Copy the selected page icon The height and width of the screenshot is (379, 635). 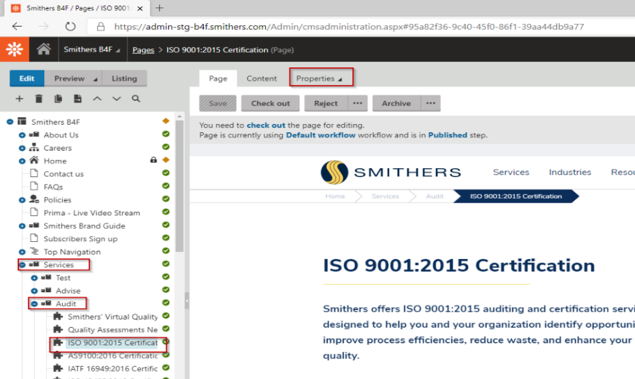[x=58, y=98]
